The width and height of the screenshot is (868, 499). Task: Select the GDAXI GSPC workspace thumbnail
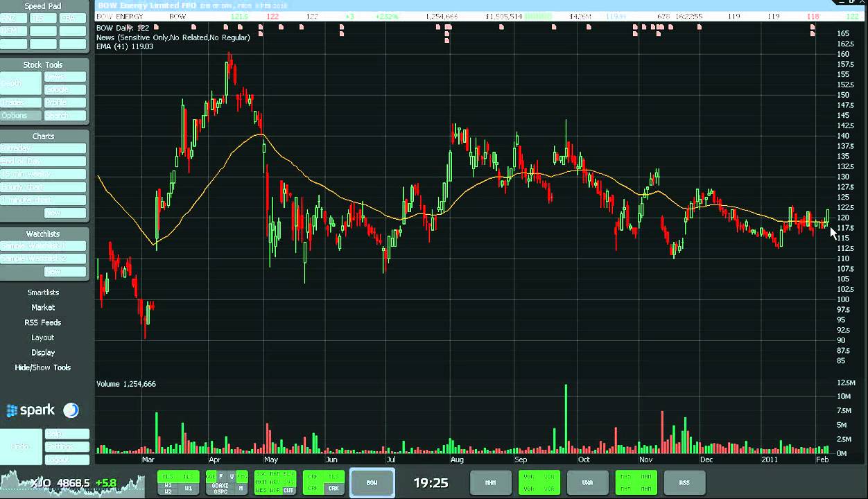[227, 482]
